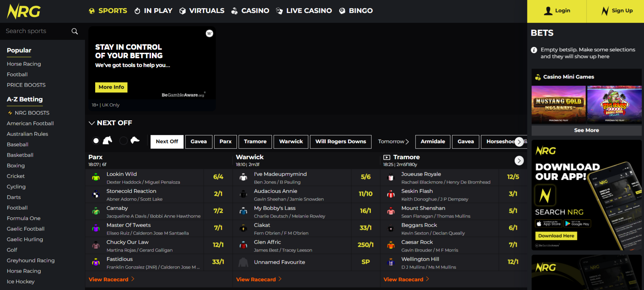Toggle the horse racing radio button
Viewport: 644px width, 290px height.
[x=96, y=141]
